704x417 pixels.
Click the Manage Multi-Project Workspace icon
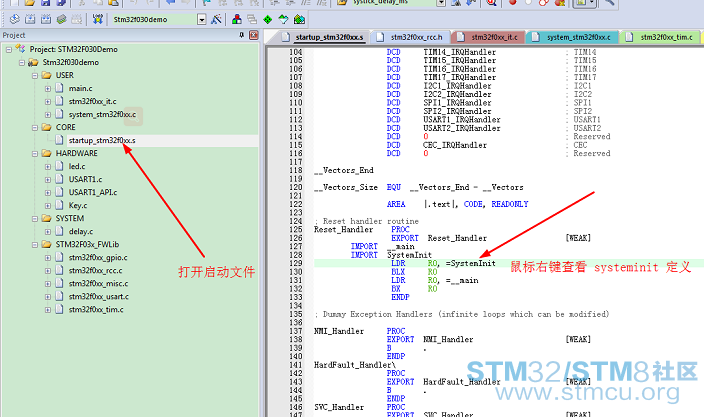point(252,19)
